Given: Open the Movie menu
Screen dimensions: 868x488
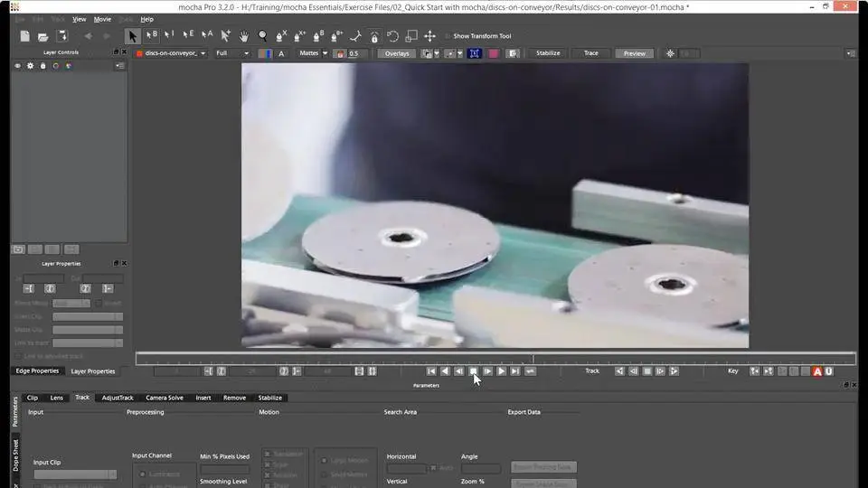Looking at the screenshot, I should click(102, 19).
